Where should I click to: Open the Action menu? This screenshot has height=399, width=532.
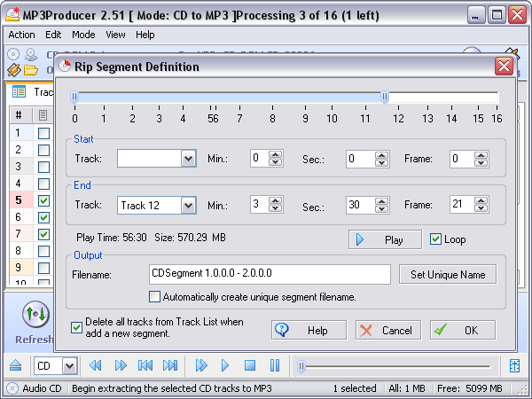21,35
